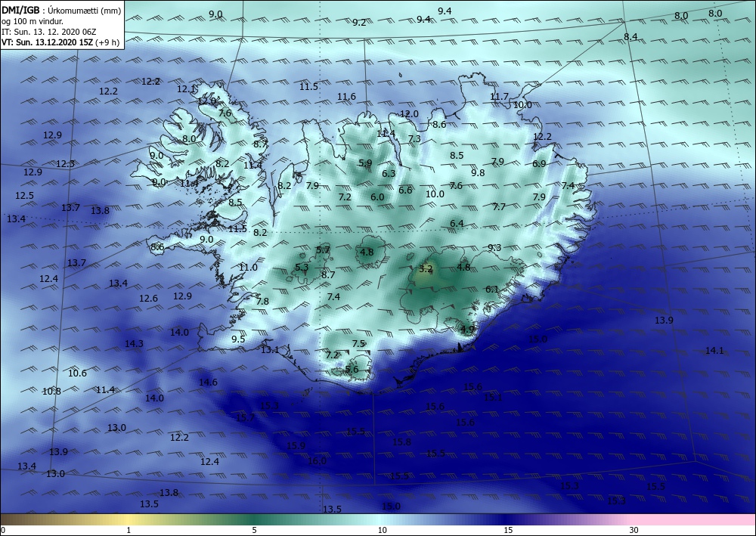Click the '30' tick label on the color scale
The width and height of the screenshot is (756, 536).
click(634, 530)
